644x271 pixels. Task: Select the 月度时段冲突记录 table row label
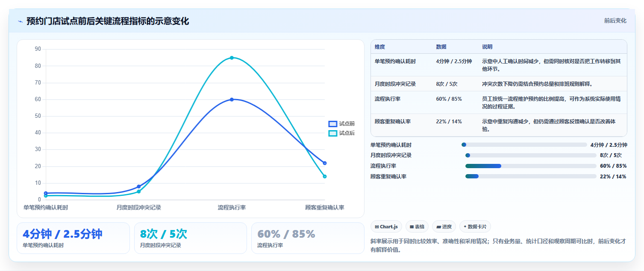coord(395,84)
